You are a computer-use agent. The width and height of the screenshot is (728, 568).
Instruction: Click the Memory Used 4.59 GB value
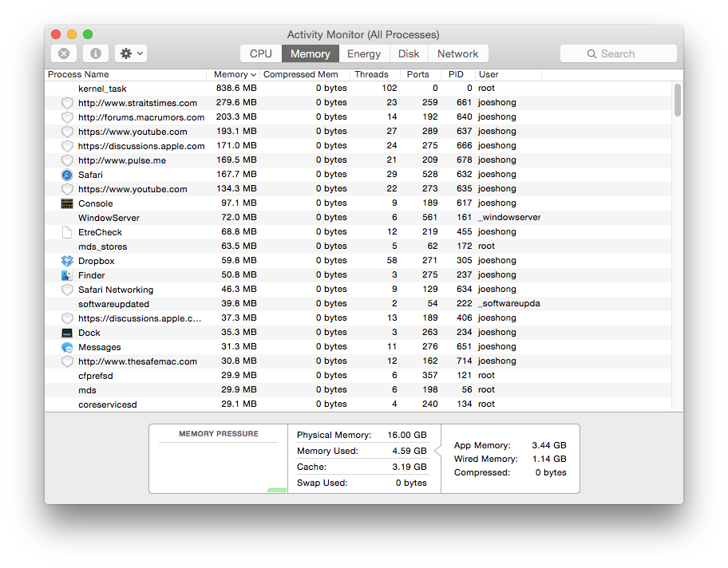point(409,451)
